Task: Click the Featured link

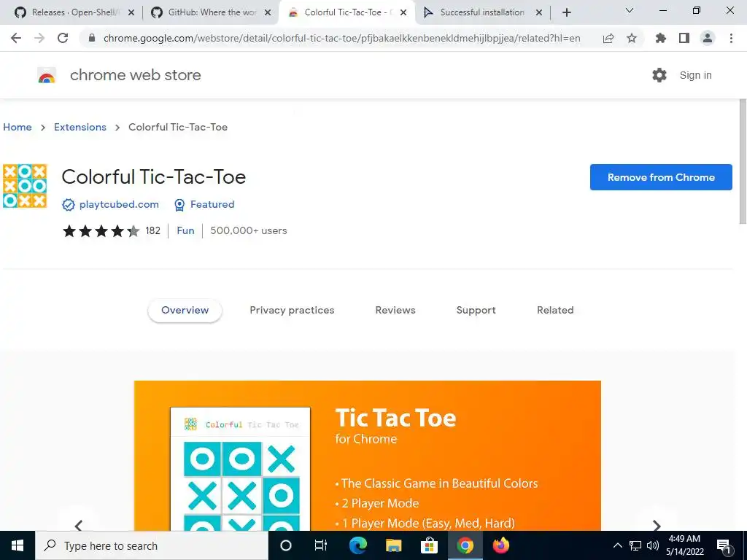Action: pos(212,204)
